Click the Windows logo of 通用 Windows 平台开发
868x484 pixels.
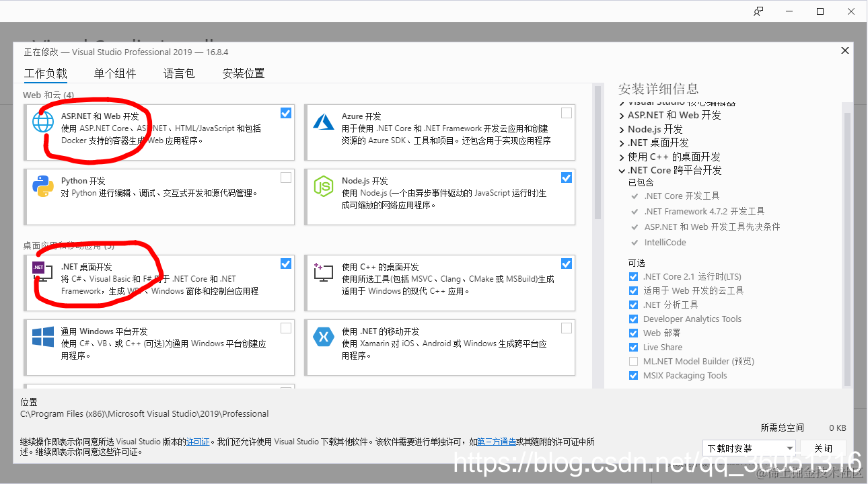coord(43,337)
